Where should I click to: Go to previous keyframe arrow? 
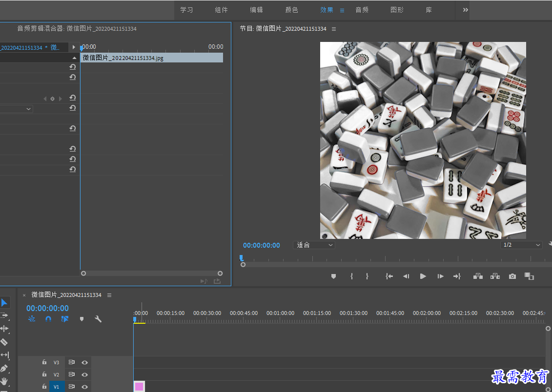pos(45,99)
